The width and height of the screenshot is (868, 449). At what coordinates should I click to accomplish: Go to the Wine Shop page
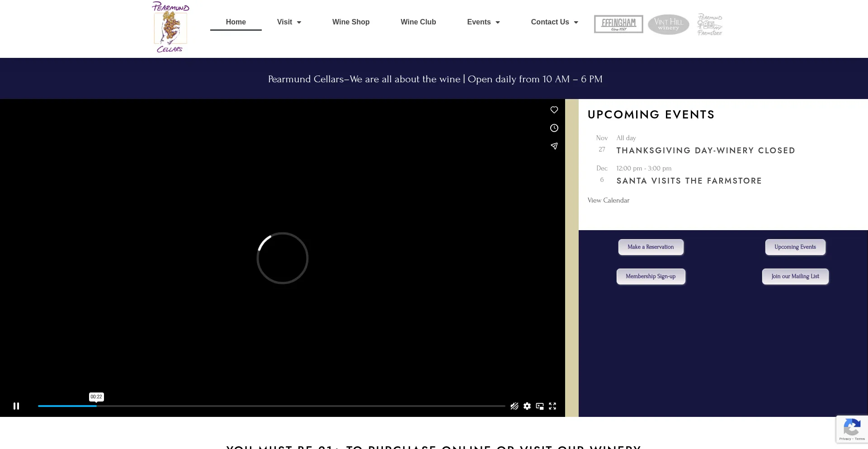click(351, 22)
